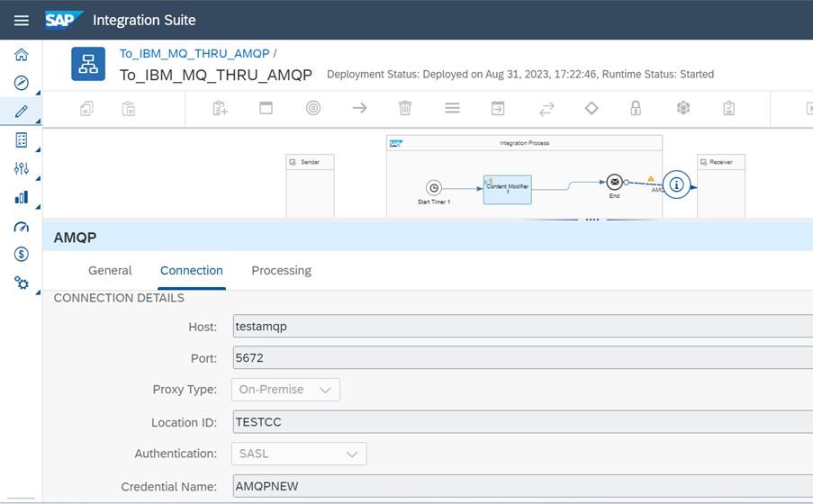The height and width of the screenshot is (504, 813).
Task: Click the information icon on AMQP connector
Action: (x=676, y=184)
